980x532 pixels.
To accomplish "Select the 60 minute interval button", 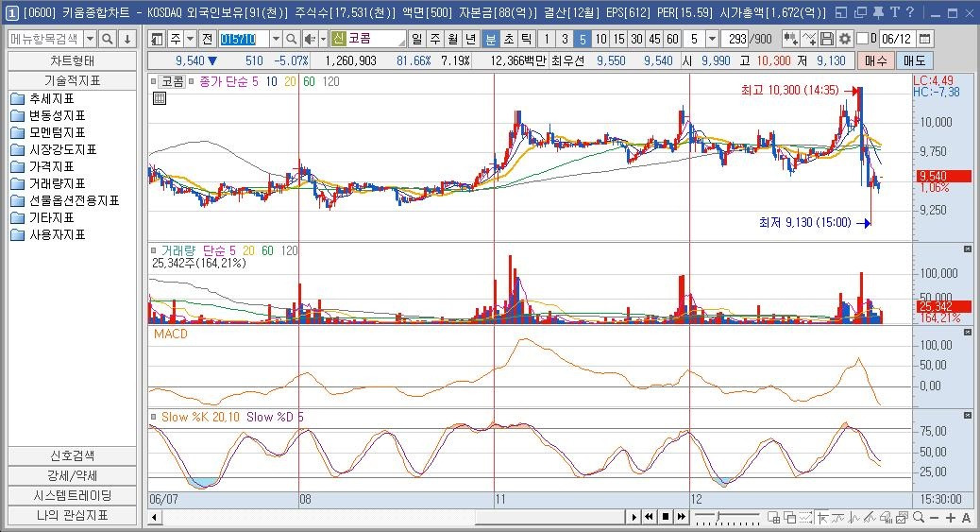I will click(x=672, y=39).
